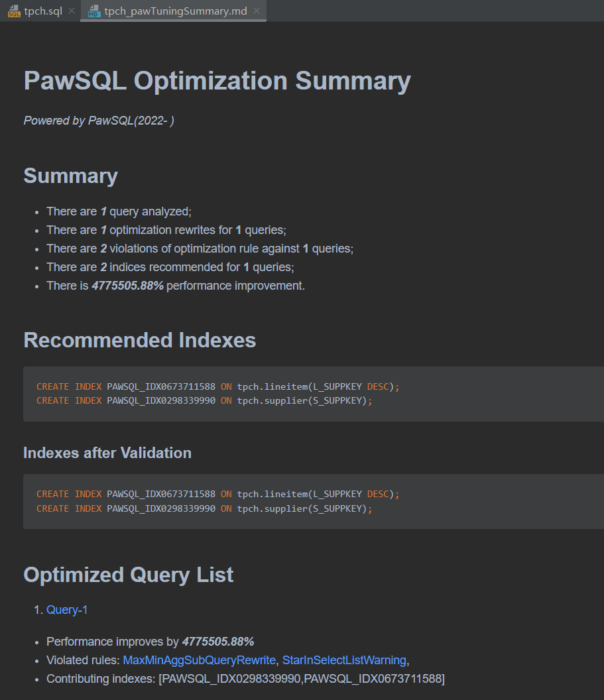This screenshot has height=700, width=604.
Task: Click the lineitem CREATE INDEX line under Recommended Indexes
Action: tap(218, 386)
